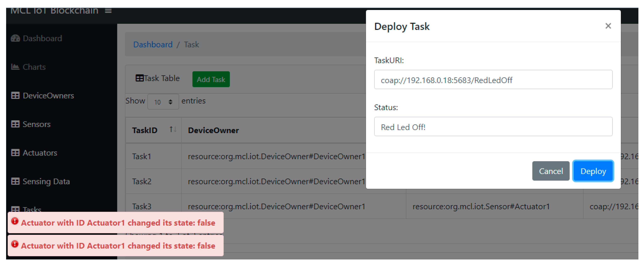This screenshot has width=644, height=264.
Task: Follow the Dashboard breadcrumb link
Action: point(153,44)
